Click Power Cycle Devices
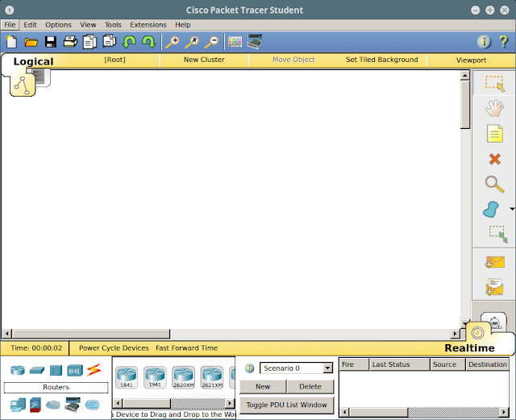Screen dimensions: 516x420 (114, 348)
